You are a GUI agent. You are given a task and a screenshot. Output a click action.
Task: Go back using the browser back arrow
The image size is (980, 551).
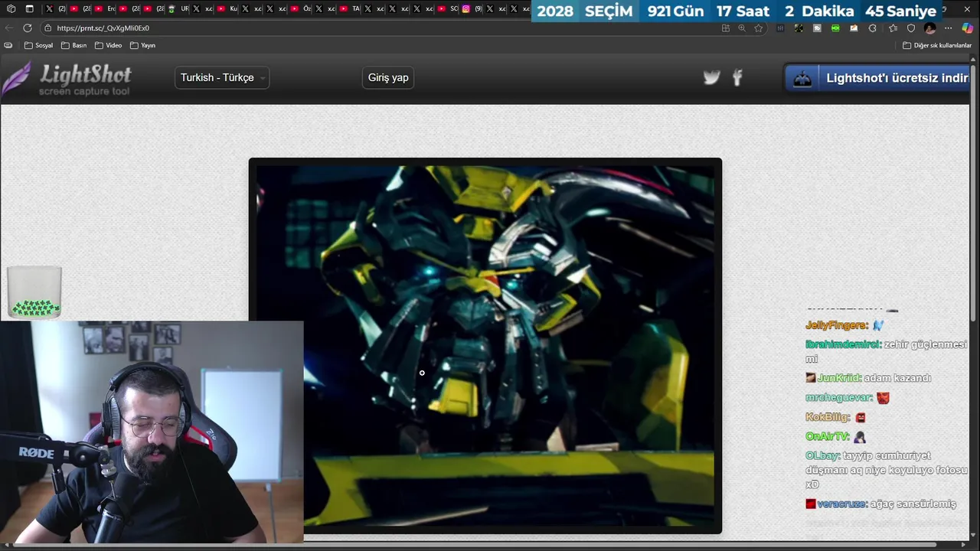[9, 28]
